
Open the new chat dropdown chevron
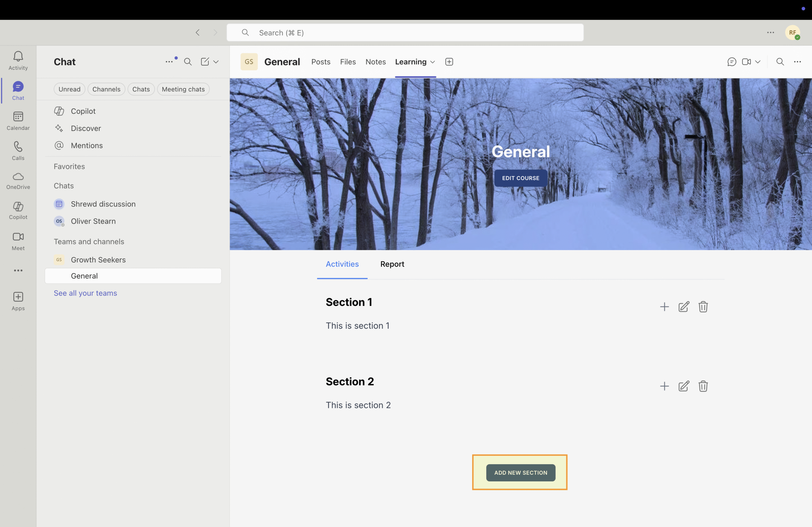pos(216,62)
